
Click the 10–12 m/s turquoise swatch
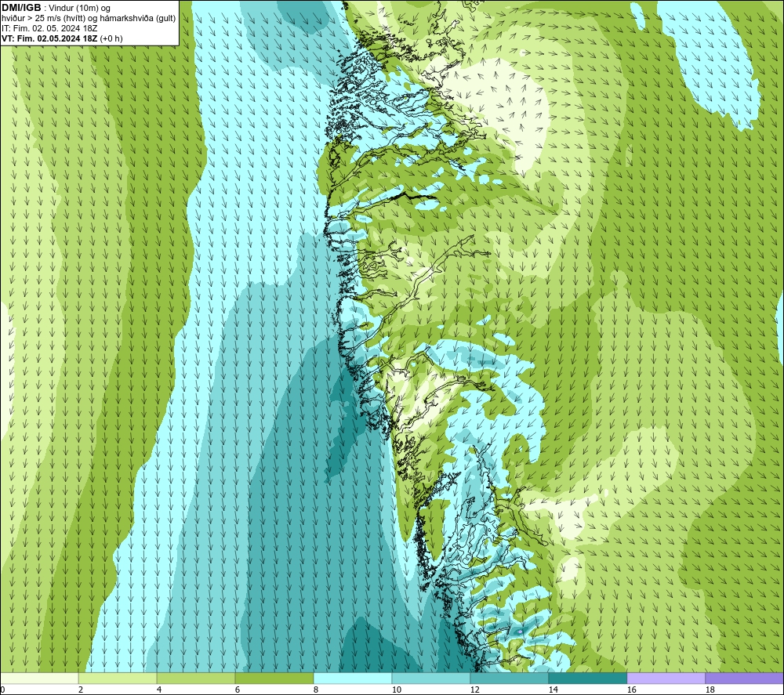point(431,678)
